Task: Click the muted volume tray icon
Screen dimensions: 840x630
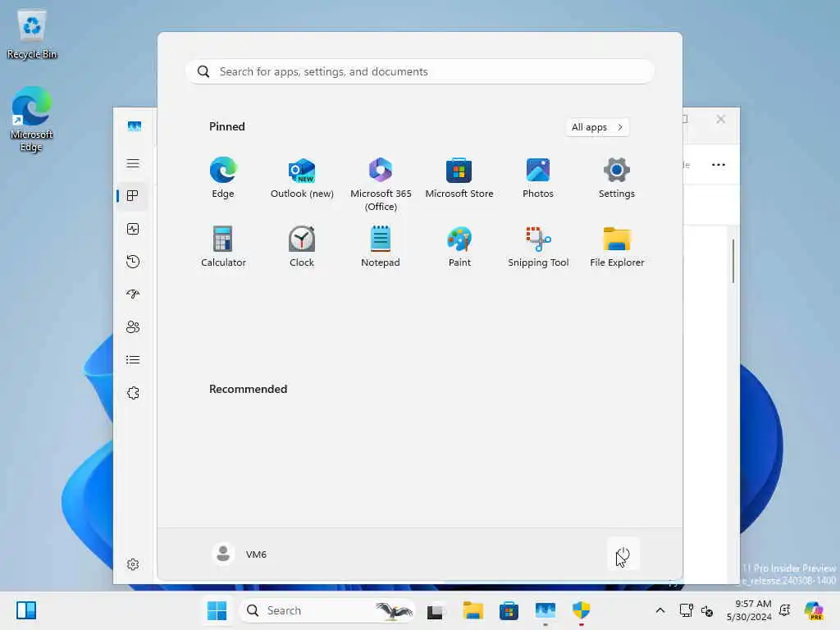Action: (x=707, y=610)
